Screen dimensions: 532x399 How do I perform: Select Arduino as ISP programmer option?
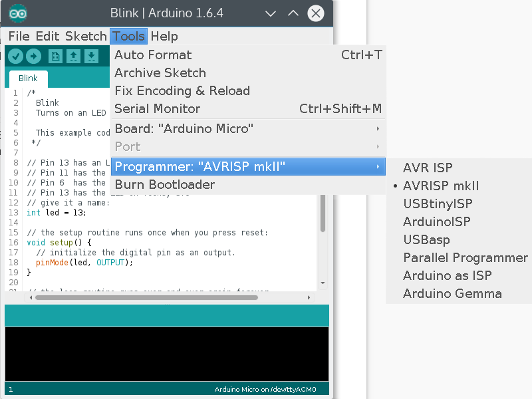point(459,276)
